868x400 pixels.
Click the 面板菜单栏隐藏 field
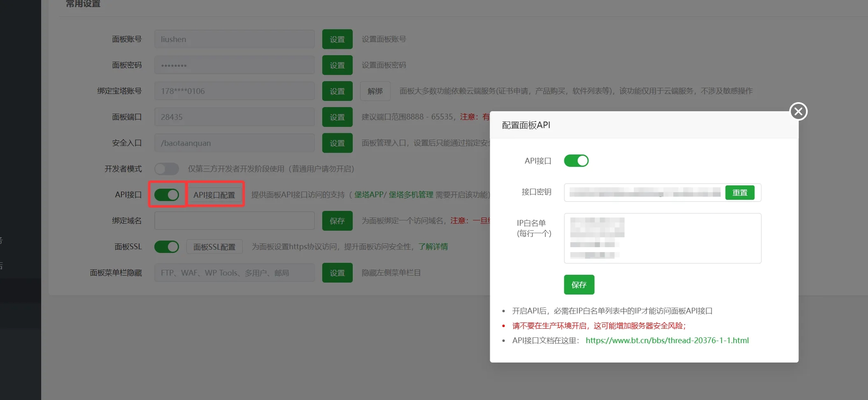coord(235,273)
